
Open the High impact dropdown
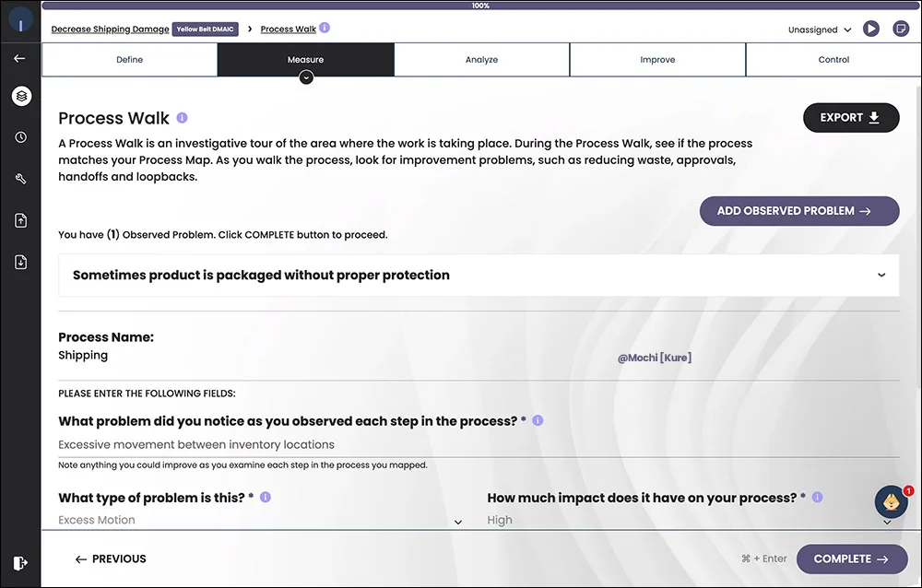(x=690, y=521)
